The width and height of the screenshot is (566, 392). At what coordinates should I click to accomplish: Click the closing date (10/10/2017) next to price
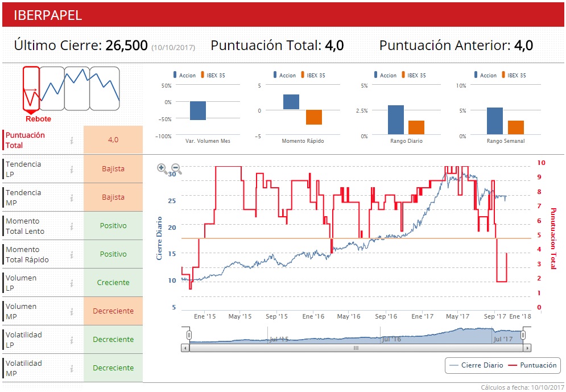click(x=173, y=48)
